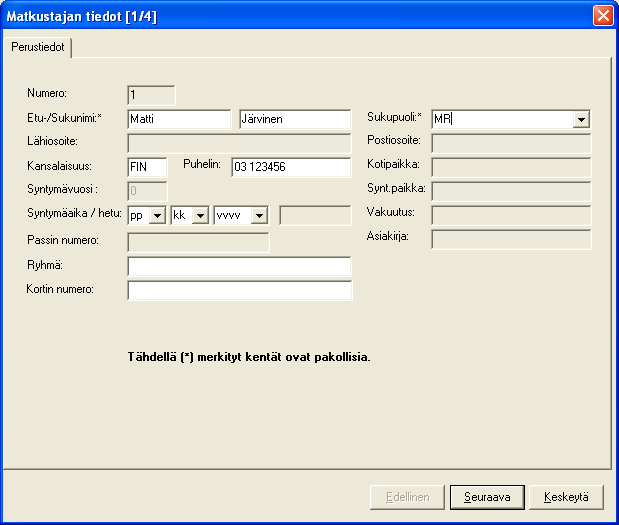Click the Asiakirja field

511,239
